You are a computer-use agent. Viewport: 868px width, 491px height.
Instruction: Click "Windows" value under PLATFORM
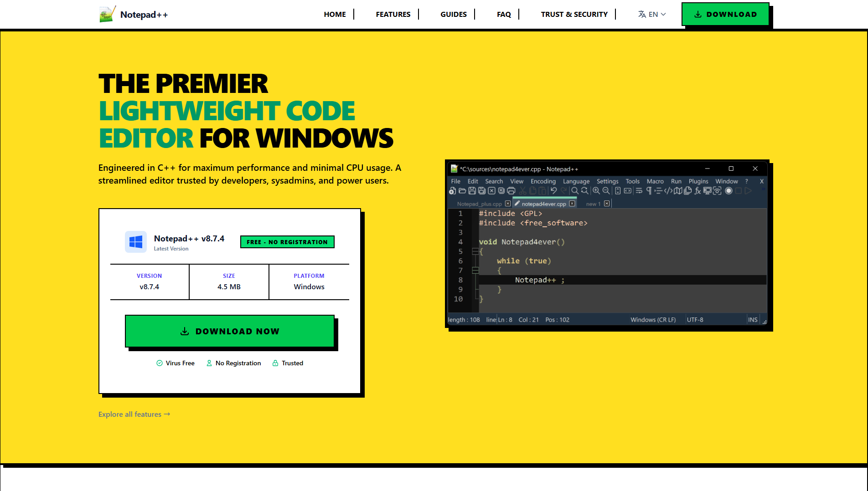tap(309, 286)
